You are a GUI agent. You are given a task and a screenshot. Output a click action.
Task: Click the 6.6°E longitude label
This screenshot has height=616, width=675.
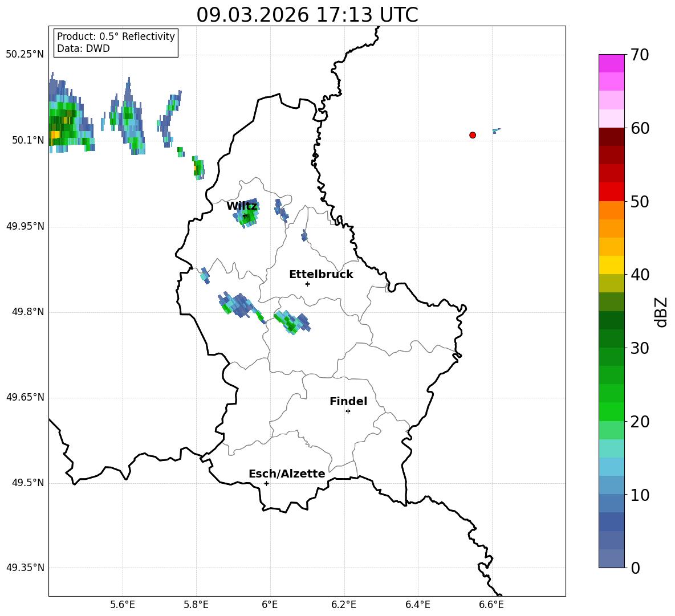point(491,605)
